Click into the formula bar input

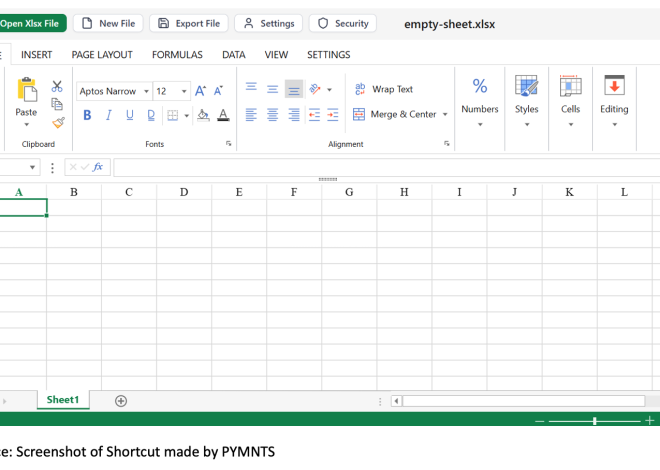(x=386, y=167)
